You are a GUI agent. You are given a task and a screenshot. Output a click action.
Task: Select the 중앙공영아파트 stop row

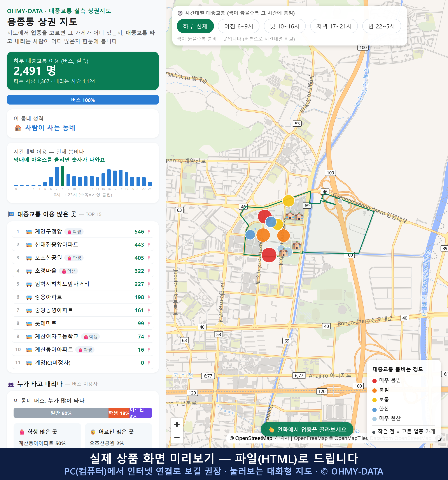point(83,311)
